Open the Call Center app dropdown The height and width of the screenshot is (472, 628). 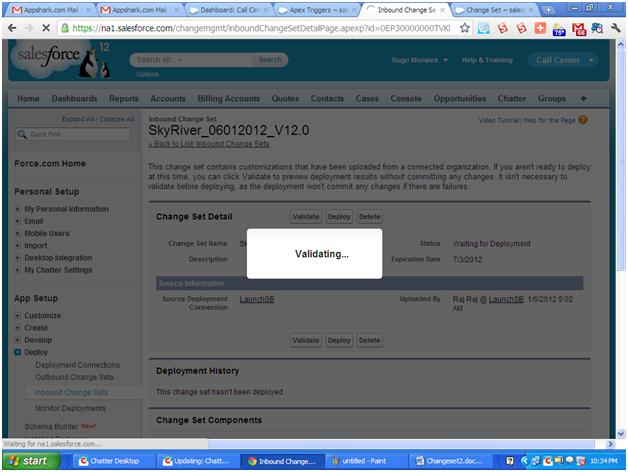tap(562, 60)
